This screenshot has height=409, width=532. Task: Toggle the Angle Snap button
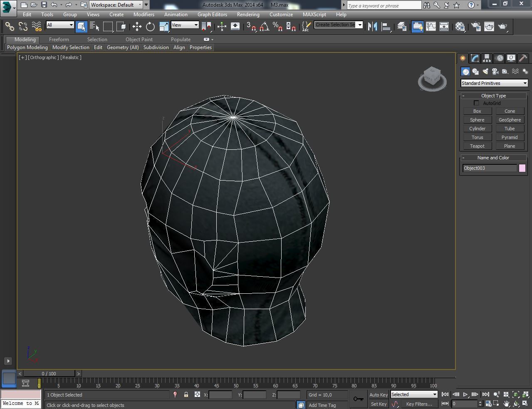[x=264, y=27]
